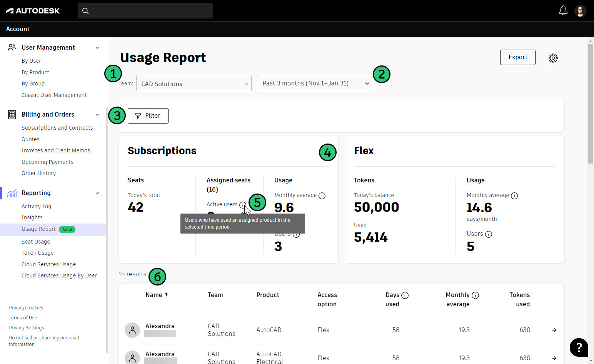Go to By Group page
Screen dimensions: 594x364
click(33, 83)
